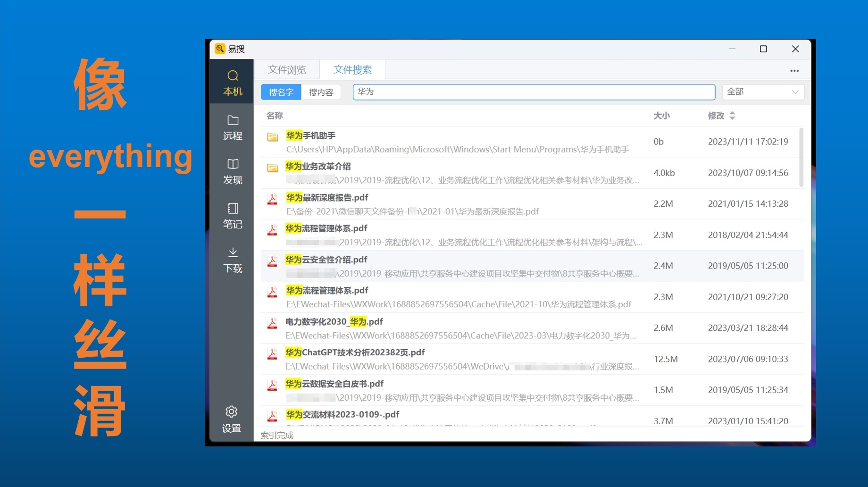This screenshot has width=868, height=487.
Task: Click the 修改 column header label
Action: point(716,116)
